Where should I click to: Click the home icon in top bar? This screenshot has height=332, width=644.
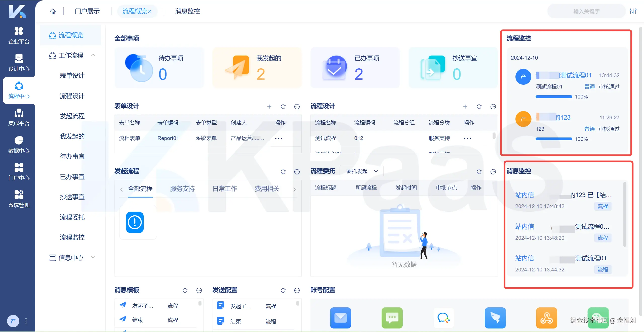(53, 11)
